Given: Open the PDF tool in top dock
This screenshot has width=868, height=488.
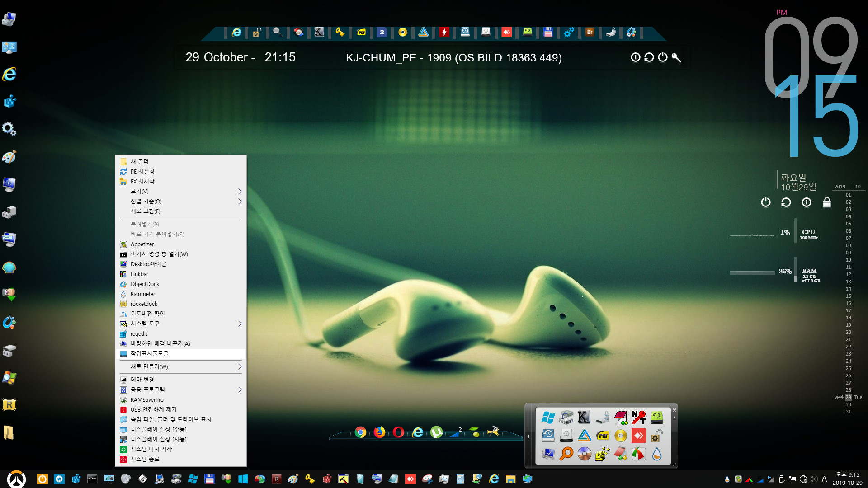Looking at the screenshot, I should [361, 32].
